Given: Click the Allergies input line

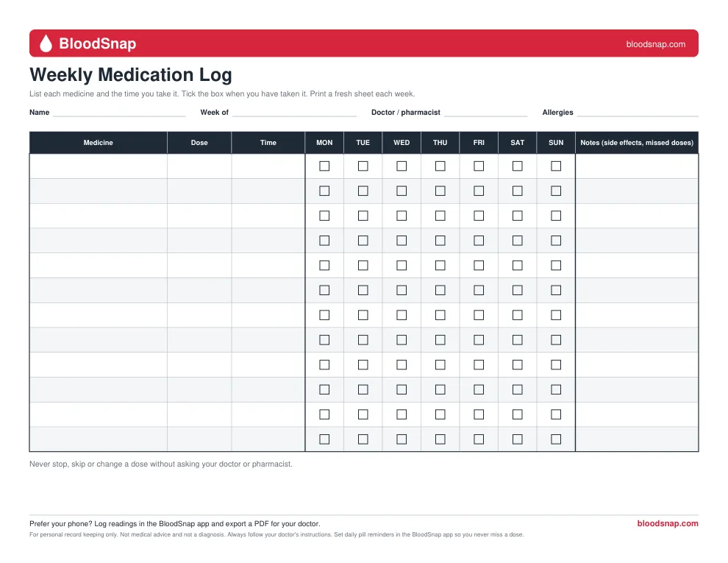Looking at the screenshot, I should [638, 113].
